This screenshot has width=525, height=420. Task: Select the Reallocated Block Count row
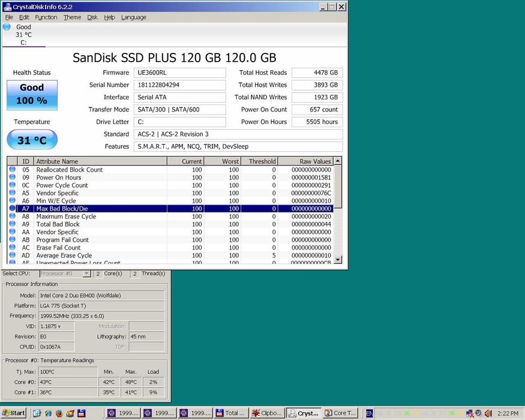point(170,170)
